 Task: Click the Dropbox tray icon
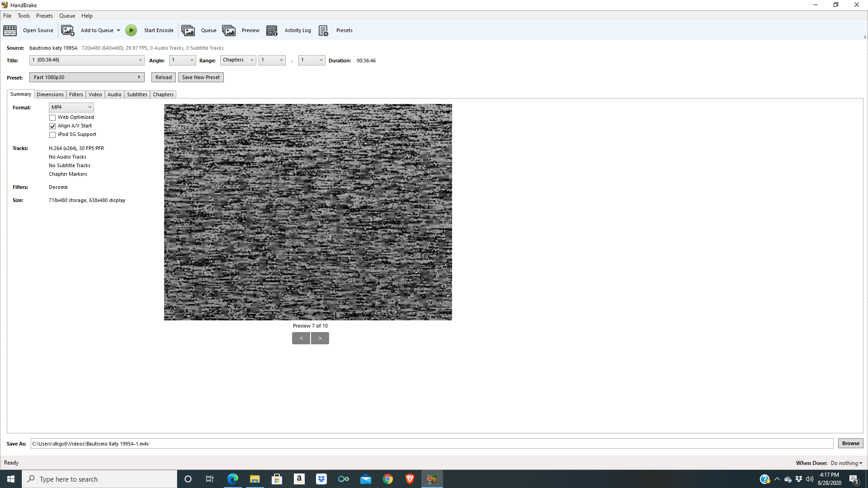pos(799,479)
